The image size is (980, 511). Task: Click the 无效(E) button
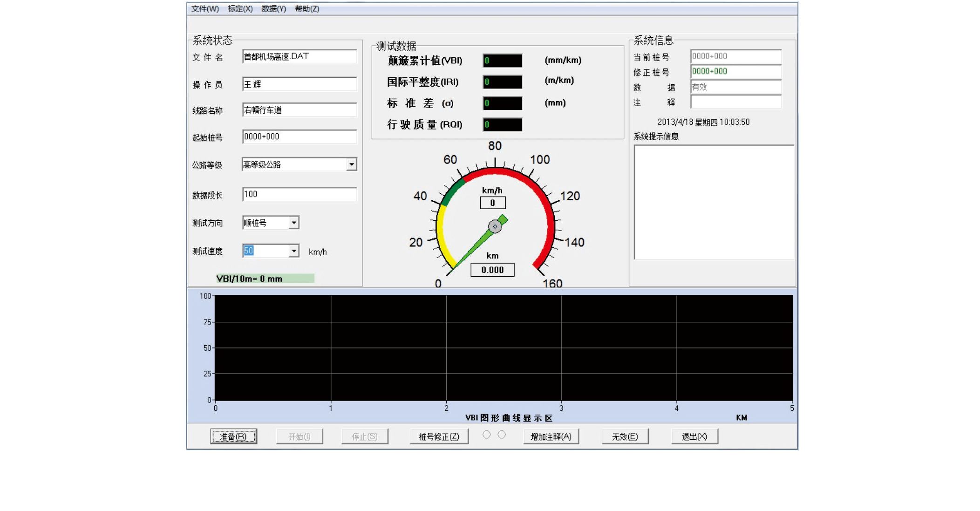click(625, 436)
